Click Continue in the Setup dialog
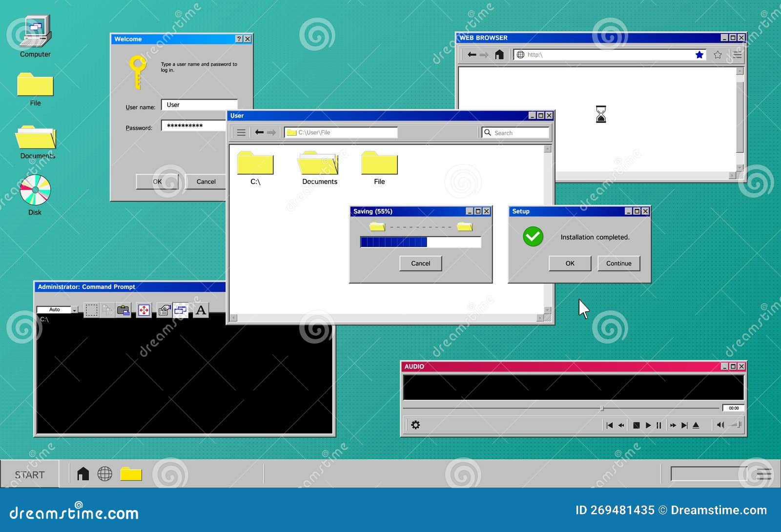Viewport: 781px width, 532px height. [619, 263]
